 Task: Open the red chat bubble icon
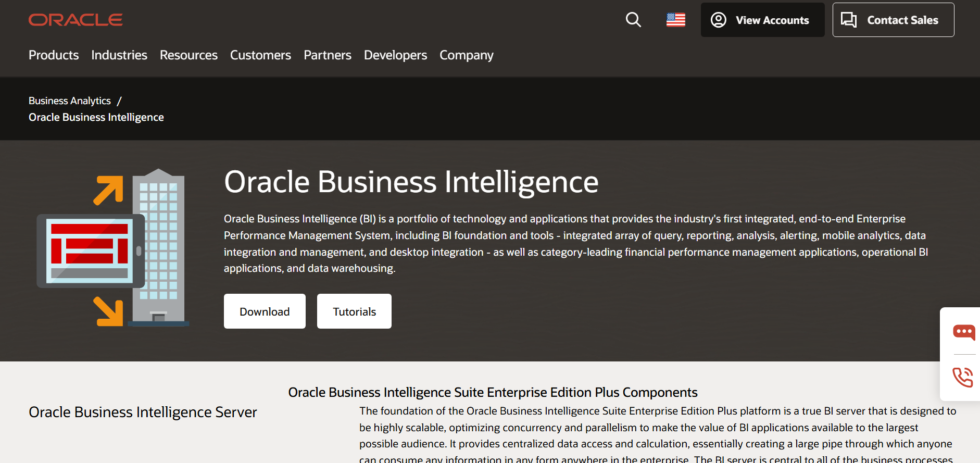click(964, 332)
